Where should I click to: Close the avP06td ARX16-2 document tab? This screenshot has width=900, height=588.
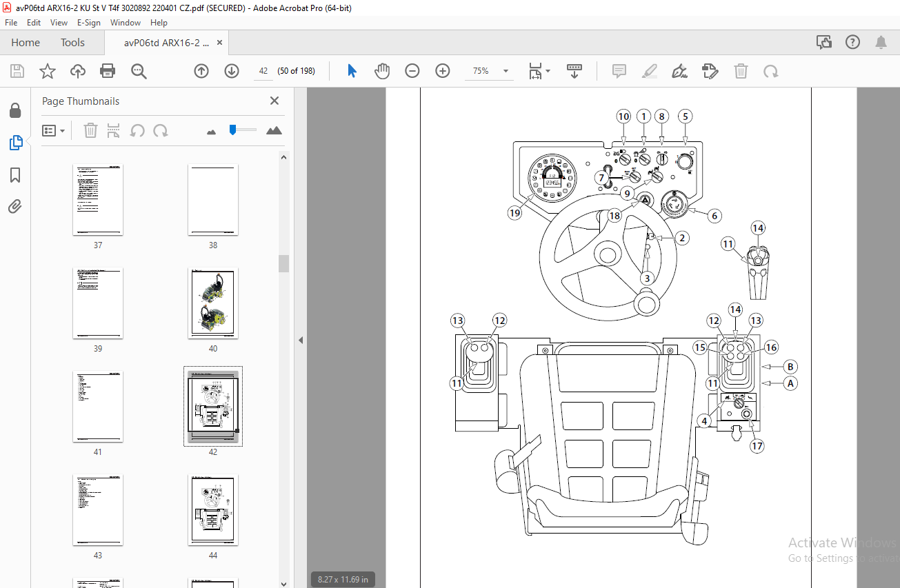(x=220, y=43)
